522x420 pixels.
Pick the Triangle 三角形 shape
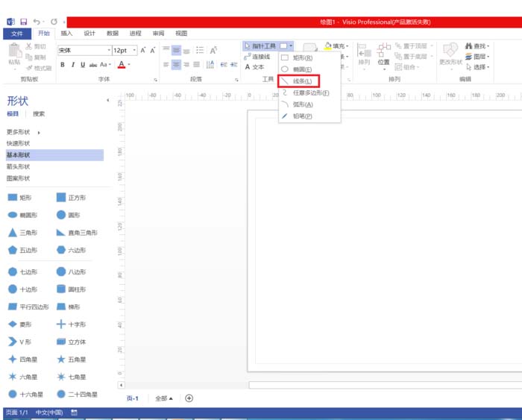pos(22,233)
